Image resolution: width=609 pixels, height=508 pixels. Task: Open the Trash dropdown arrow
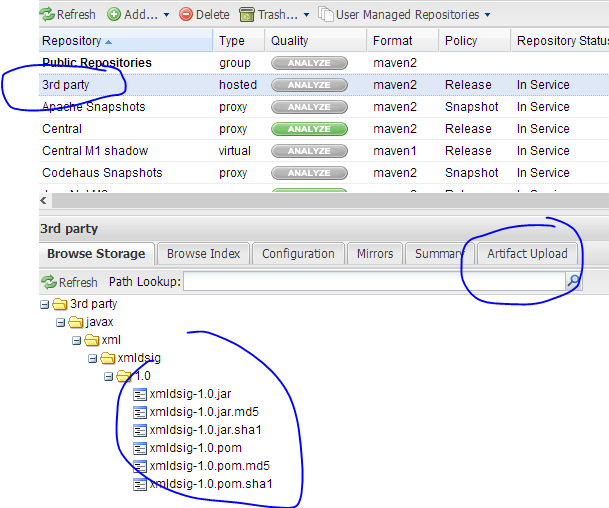coord(306,15)
